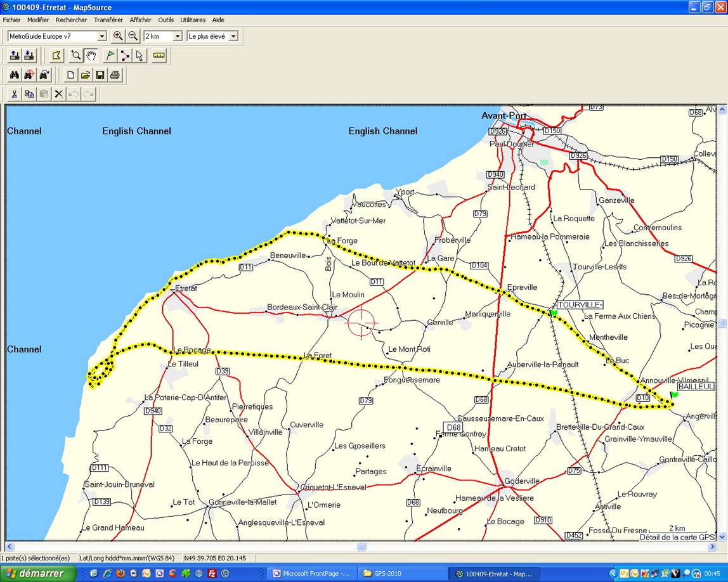Viewport: 728px width, 582px height.
Task: Click the N49 39.705 E0 20.145 coordinates
Action: pos(215,558)
